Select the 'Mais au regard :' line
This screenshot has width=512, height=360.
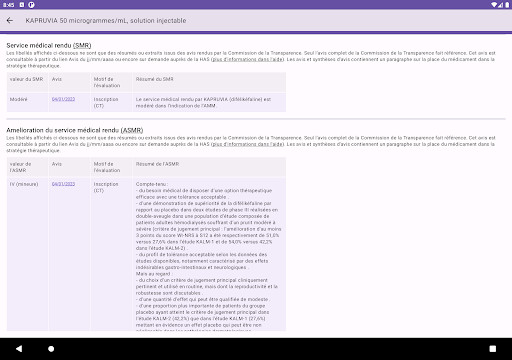154,274
